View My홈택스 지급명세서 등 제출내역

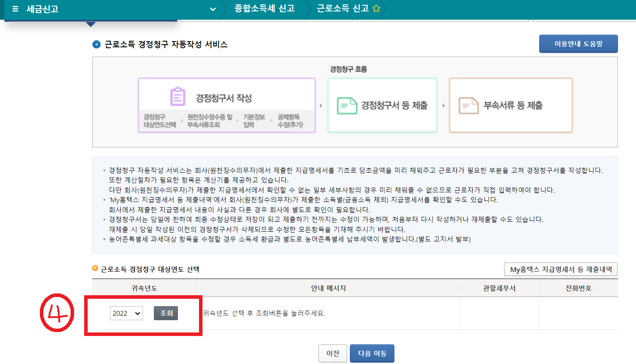(x=560, y=269)
